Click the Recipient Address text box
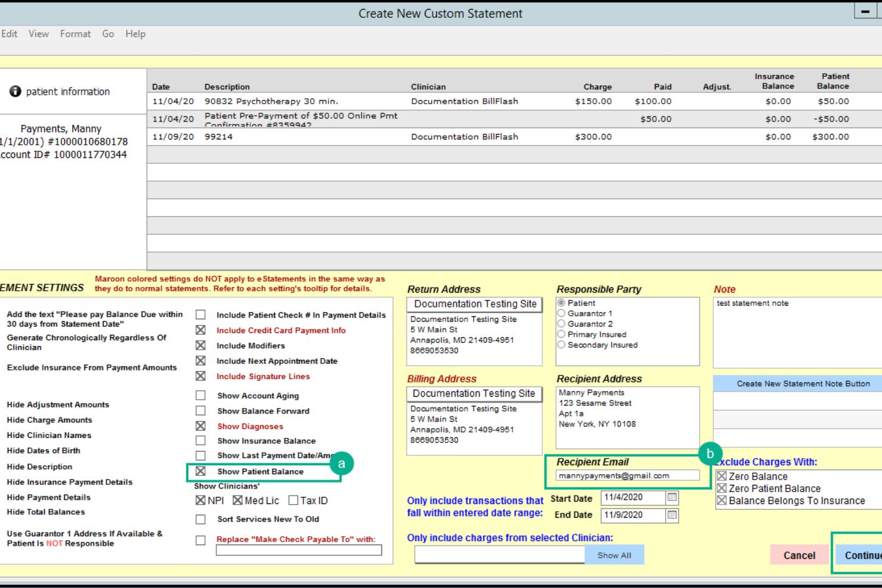 [x=628, y=418]
